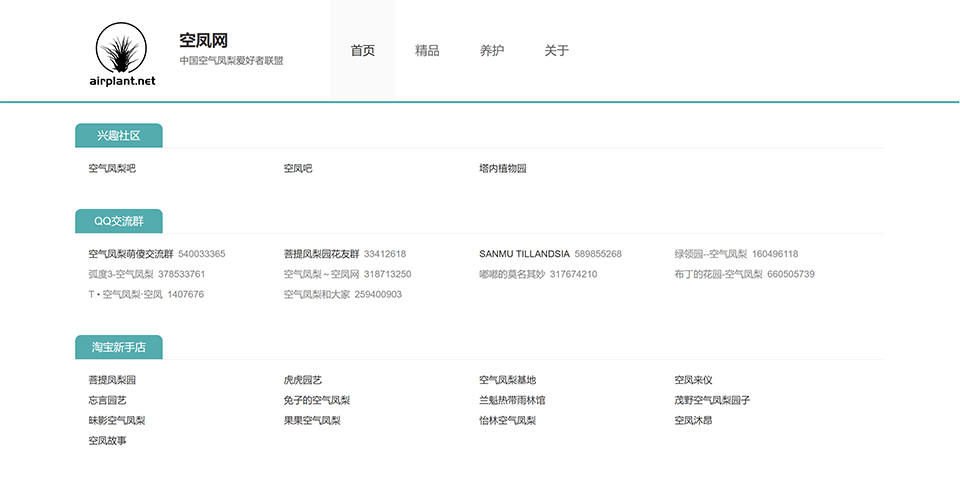
Task: Click the airplant.net logo icon
Action: click(123, 55)
